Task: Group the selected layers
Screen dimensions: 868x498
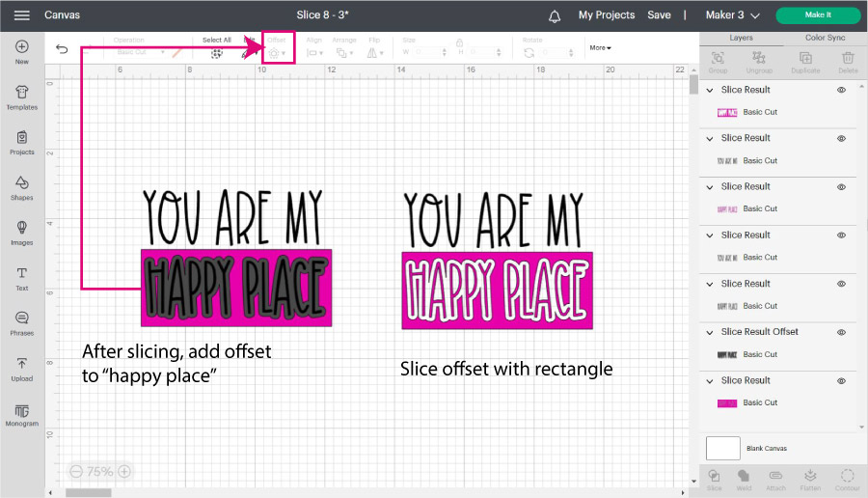Action: click(x=718, y=62)
